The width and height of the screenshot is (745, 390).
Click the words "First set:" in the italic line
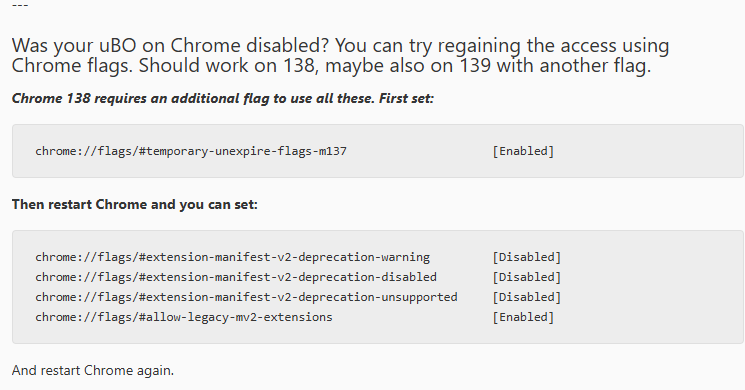tap(406, 98)
